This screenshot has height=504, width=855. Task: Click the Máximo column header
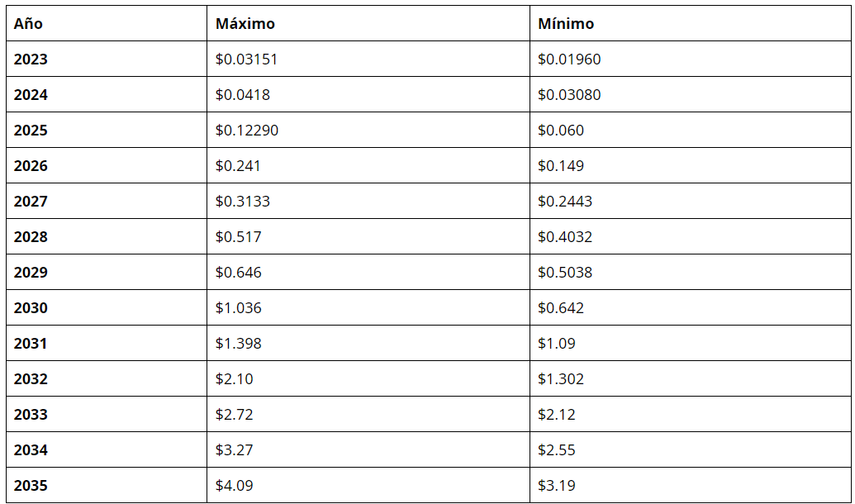pos(245,24)
